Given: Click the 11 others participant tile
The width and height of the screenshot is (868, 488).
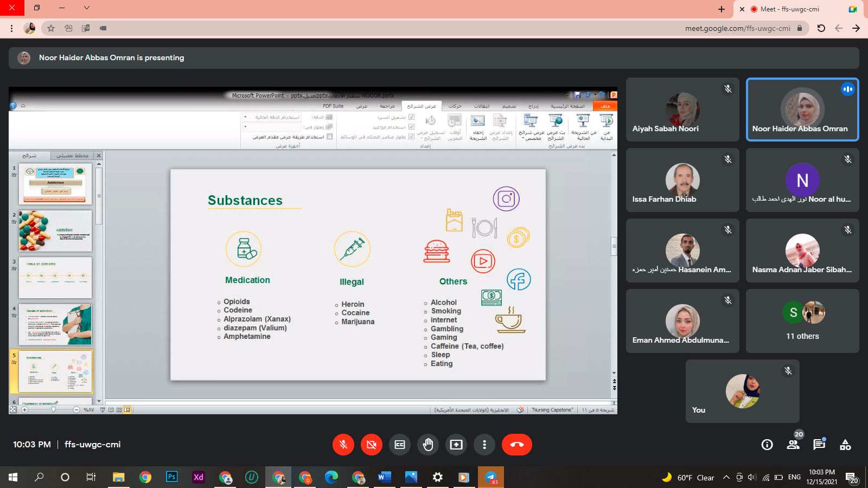Looking at the screenshot, I should click(x=802, y=321).
